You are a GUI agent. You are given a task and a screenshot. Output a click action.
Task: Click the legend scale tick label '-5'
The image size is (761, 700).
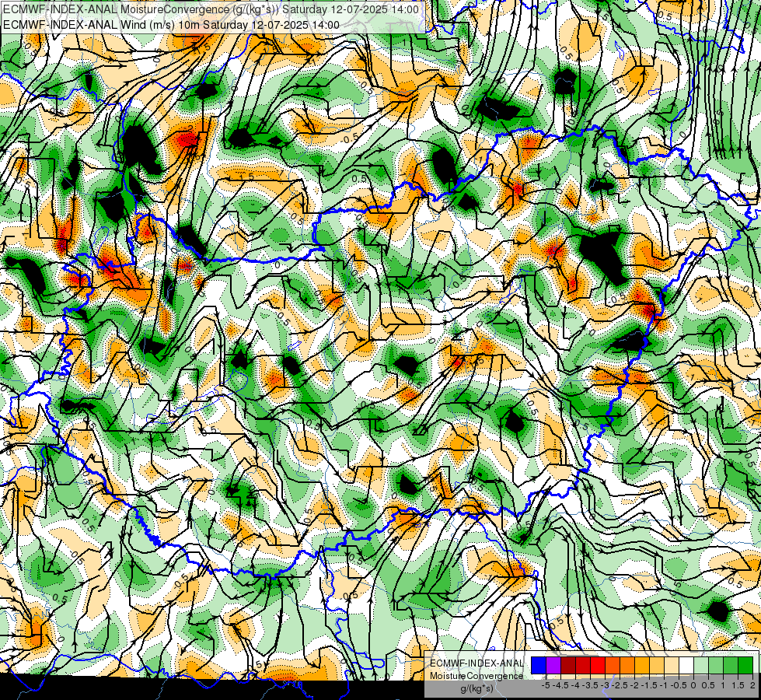point(546,685)
